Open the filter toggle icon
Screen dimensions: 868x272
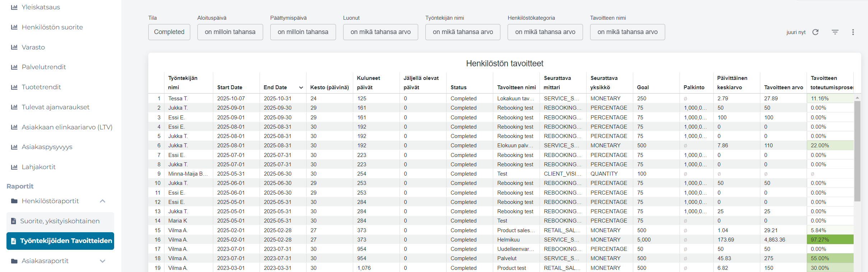click(x=835, y=32)
